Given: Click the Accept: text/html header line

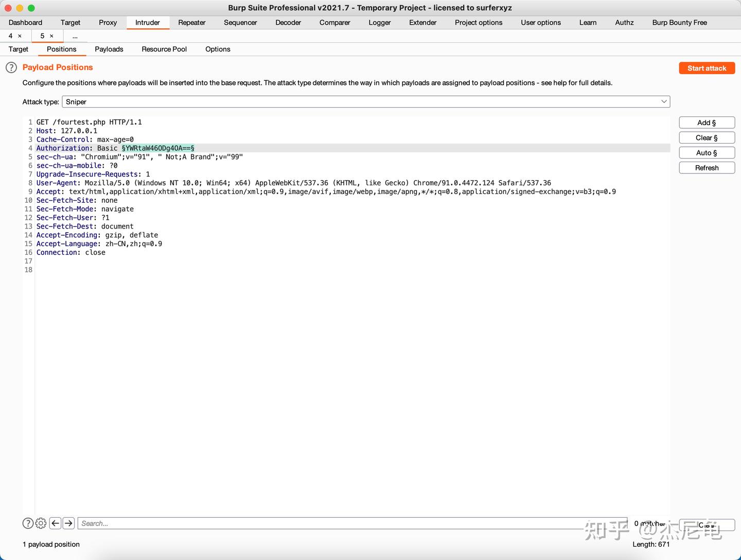Looking at the screenshot, I should tap(326, 191).
